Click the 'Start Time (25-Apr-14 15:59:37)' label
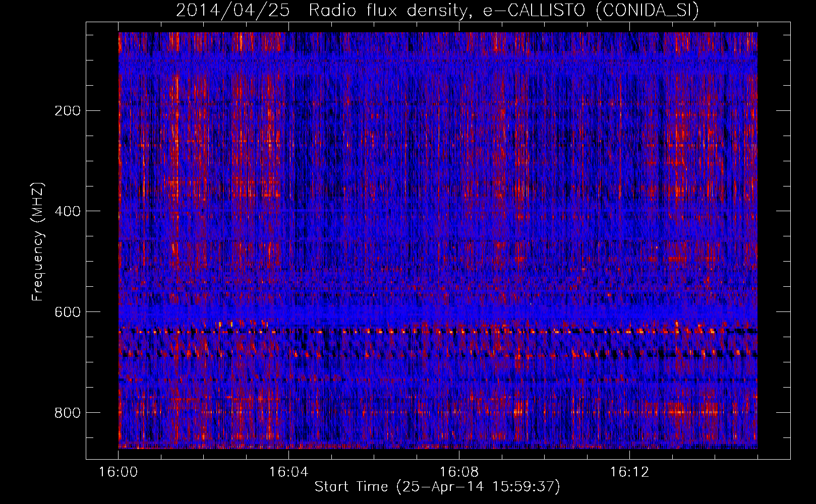This screenshot has height=504, width=816. coord(437,487)
